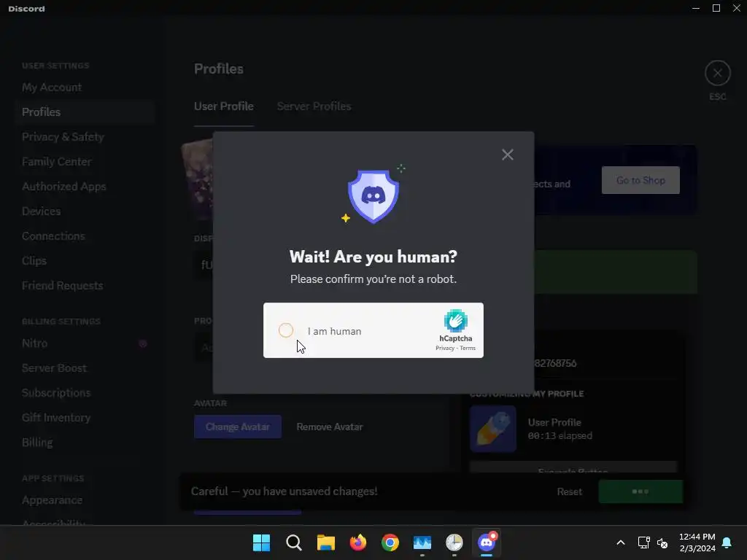
Task: Open Authorized Apps settings
Action: [x=64, y=186]
